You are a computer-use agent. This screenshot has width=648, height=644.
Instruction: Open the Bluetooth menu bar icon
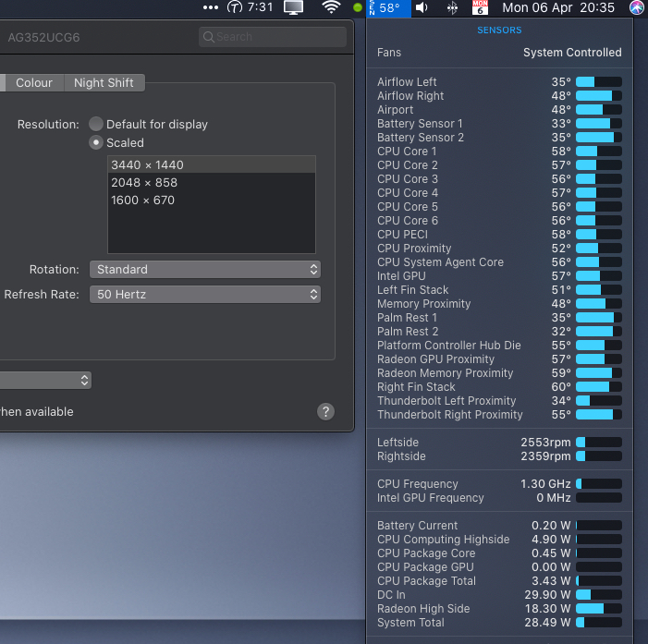(452, 7)
